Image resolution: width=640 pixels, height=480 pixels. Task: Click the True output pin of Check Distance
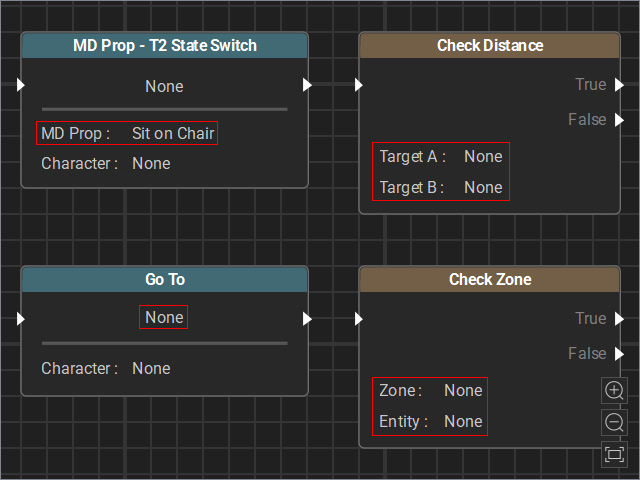(620, 85)
